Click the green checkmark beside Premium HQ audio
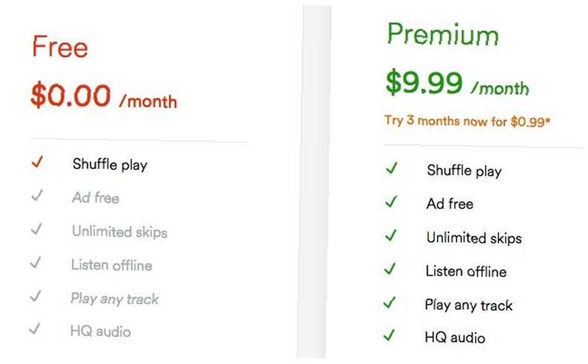Screen dimensions: 588x364 (x=389, y=335)
